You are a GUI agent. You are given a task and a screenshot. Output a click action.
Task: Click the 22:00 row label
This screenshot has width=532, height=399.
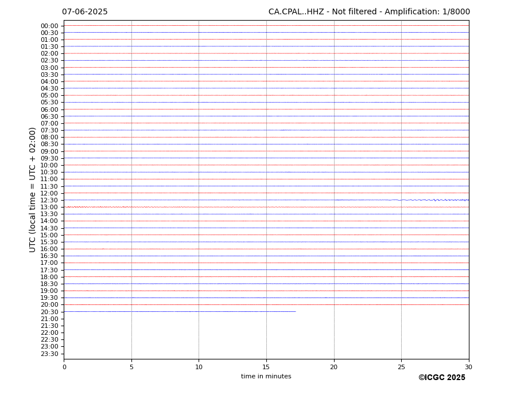tap(49, 332)
